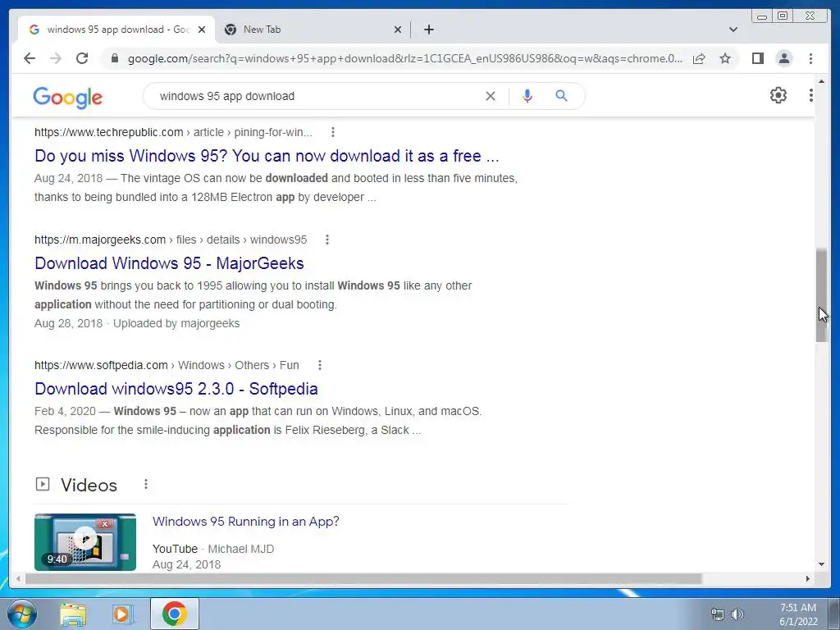The width and height of the screenshot is (840, 630).
Task: Expand the tab search dropdown
Action: [x=733, y=30]
